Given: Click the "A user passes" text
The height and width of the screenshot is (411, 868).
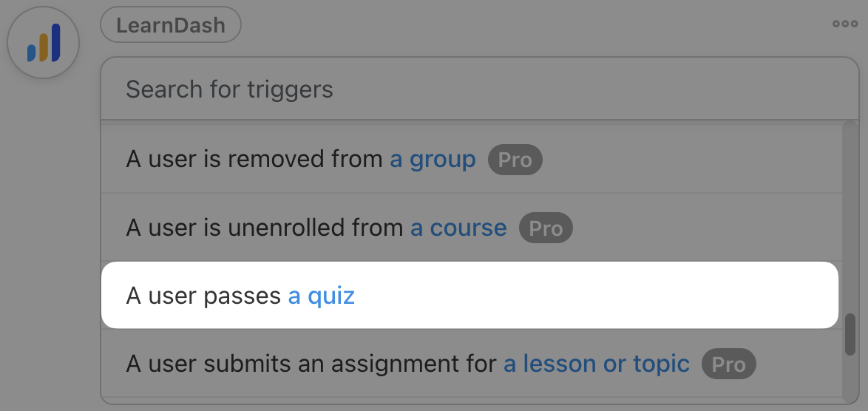Looking at the screenshot, I should coord(204,296).
